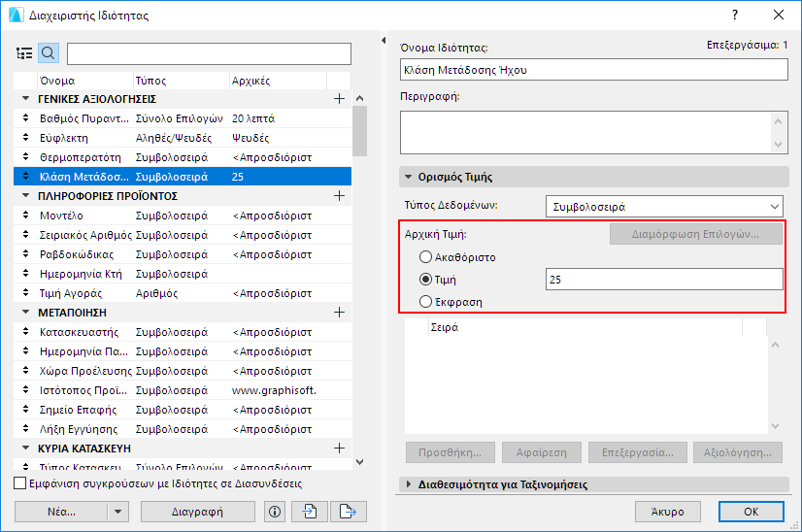Collapse the left panel with the small arrow
The height and width of the screenshot is (532, 802).
(384, 40)
